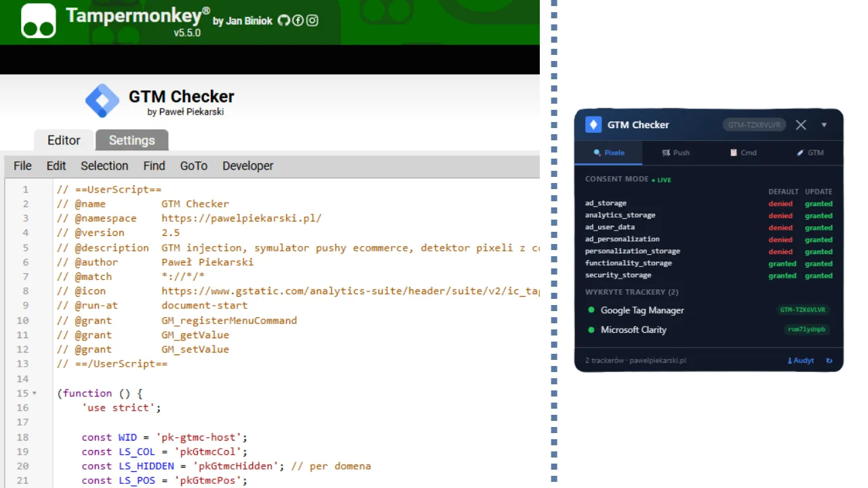Select the Google Tag Manager tracker row
The width and height of the screenshot is (868, 488).
point(709,310)
